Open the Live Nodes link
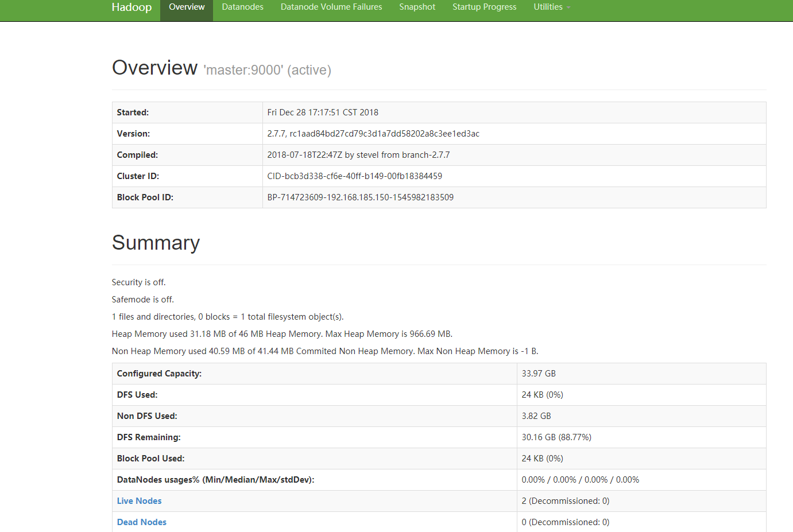The image size is (793, 532). click(x=140, y=501)
